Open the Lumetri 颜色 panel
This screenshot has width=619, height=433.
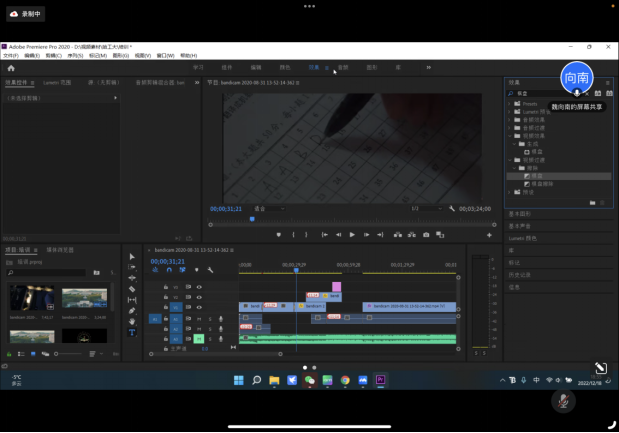click(x=524, y=238)
